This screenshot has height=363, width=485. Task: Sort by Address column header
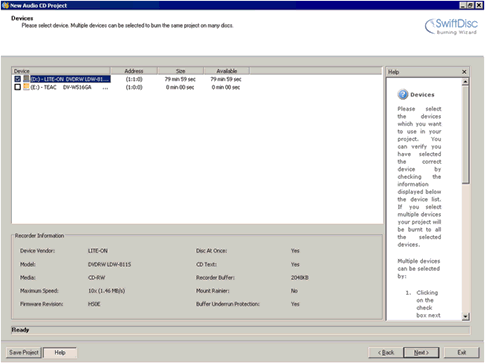tap(134, 71)
